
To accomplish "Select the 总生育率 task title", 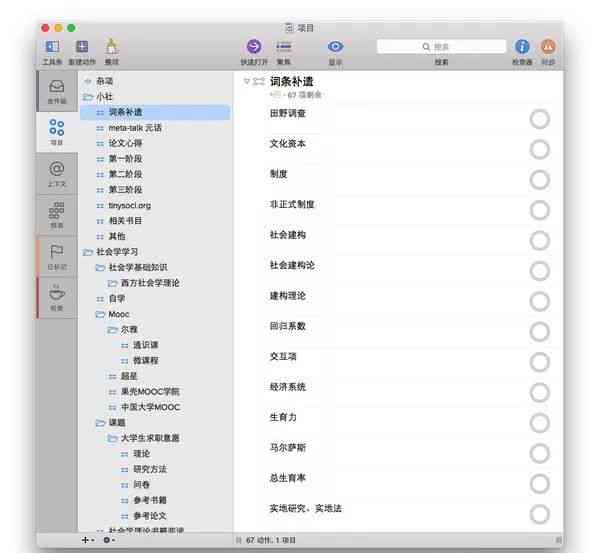I will (x=287, y=478).
